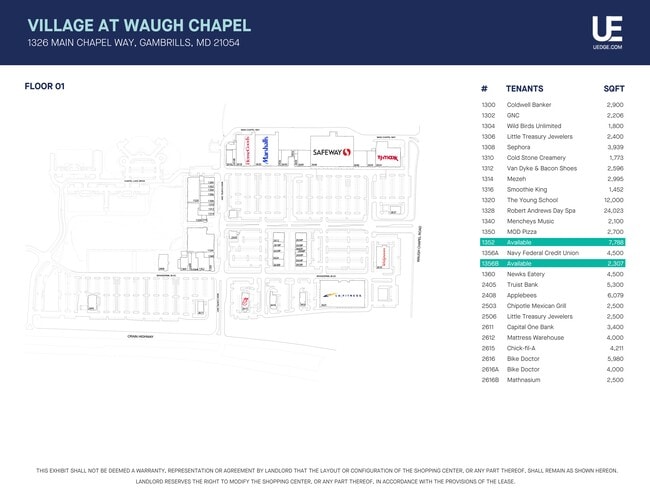The height and width of the screenshot is (502, 650).
Task: Select the Robert Andrews Day Spa row
Action: click(553, 210)
